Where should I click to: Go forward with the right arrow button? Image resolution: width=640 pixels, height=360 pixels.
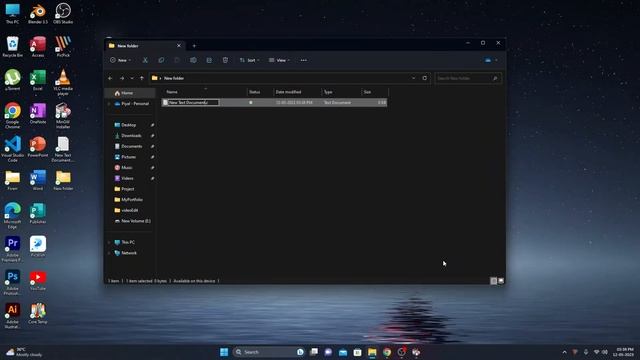122,78
